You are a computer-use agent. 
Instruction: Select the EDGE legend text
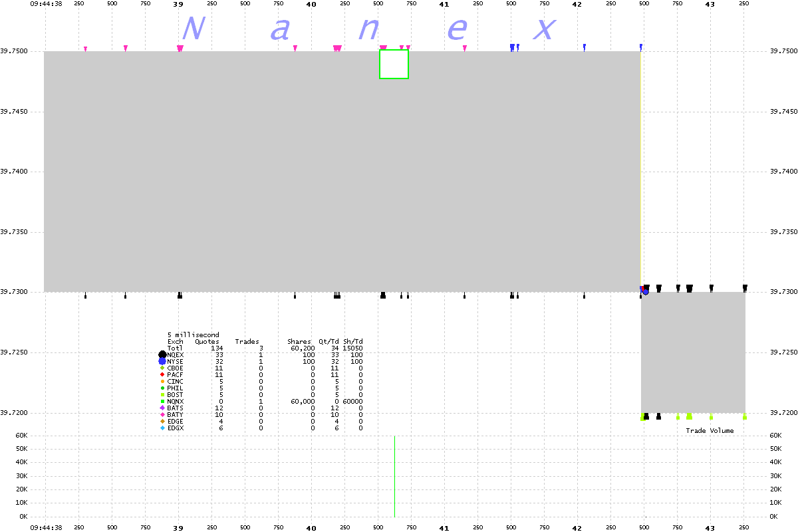pos(176,422)
